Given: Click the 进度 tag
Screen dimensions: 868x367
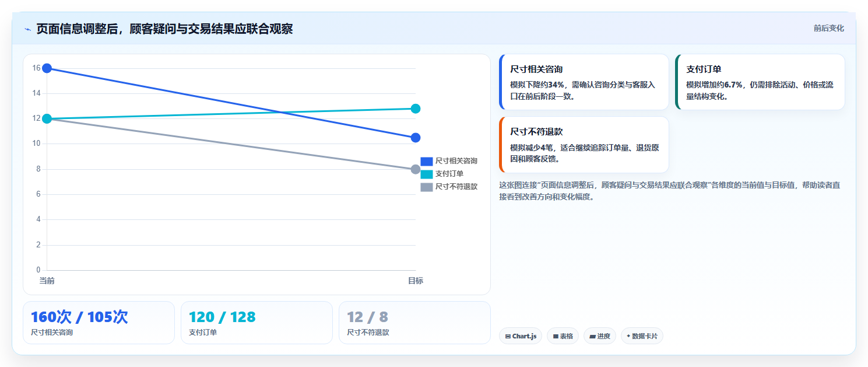Looking at the screenshot, I should 600,336.
